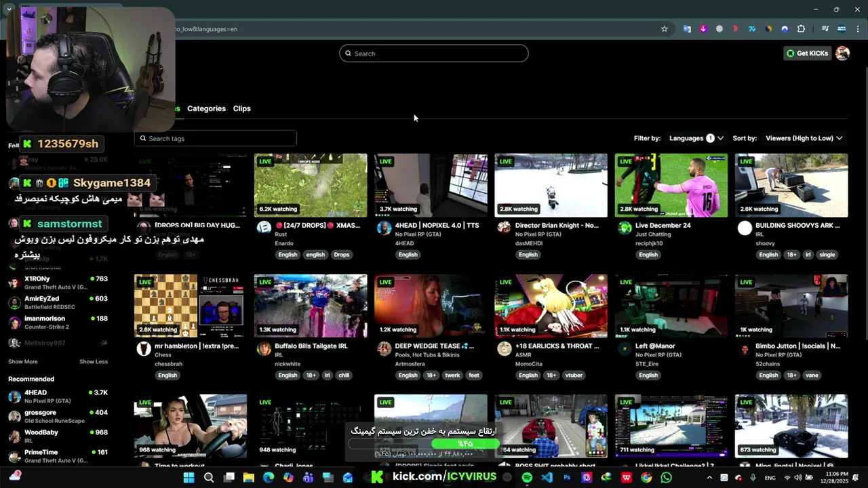Screen dimensions: 868x488
Task: Open the Viewers (High to Low) sort dropdown
Action: pyautogui.click(x=804, y=138)
